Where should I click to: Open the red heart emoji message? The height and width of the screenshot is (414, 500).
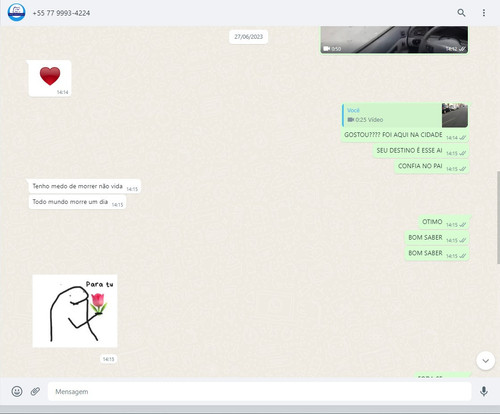pyautogui.click(x=50, y=78)
